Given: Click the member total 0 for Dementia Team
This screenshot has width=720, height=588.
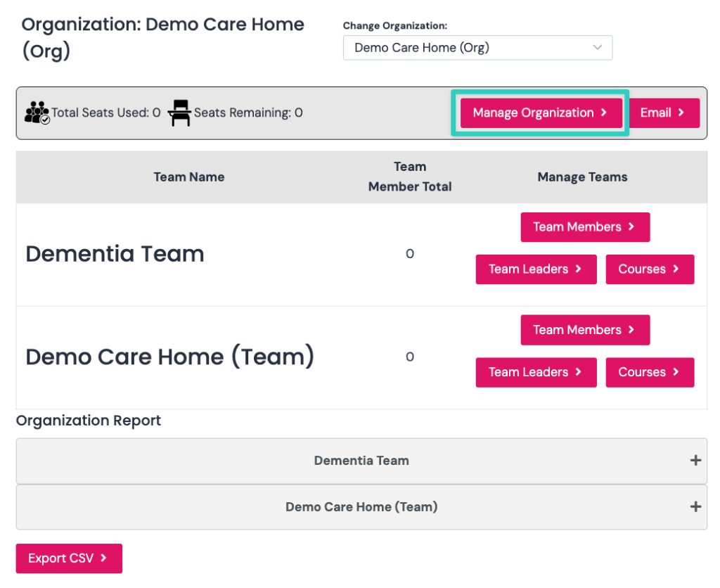Looking at the screenshot, I should tap(410, 254).
